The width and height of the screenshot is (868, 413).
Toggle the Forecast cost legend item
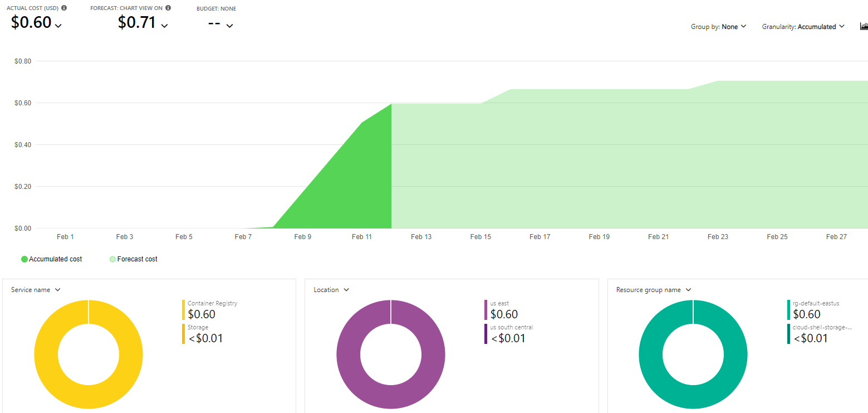[x=134, y=259]
